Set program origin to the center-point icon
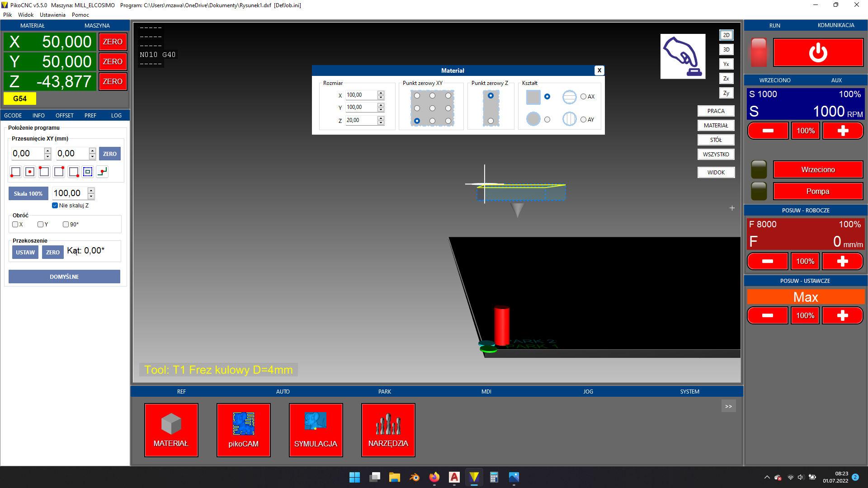 pyautogui.click(x=30, y=172)
